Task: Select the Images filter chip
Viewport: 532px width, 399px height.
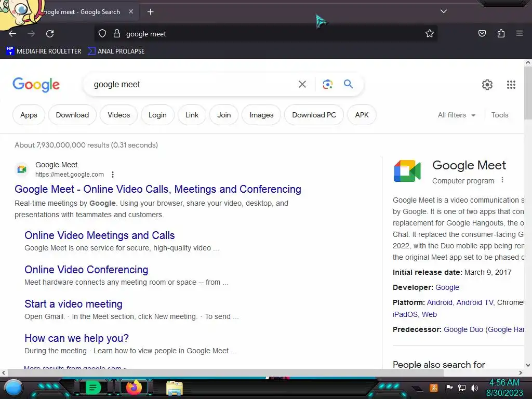Action: tap(261, 115)
